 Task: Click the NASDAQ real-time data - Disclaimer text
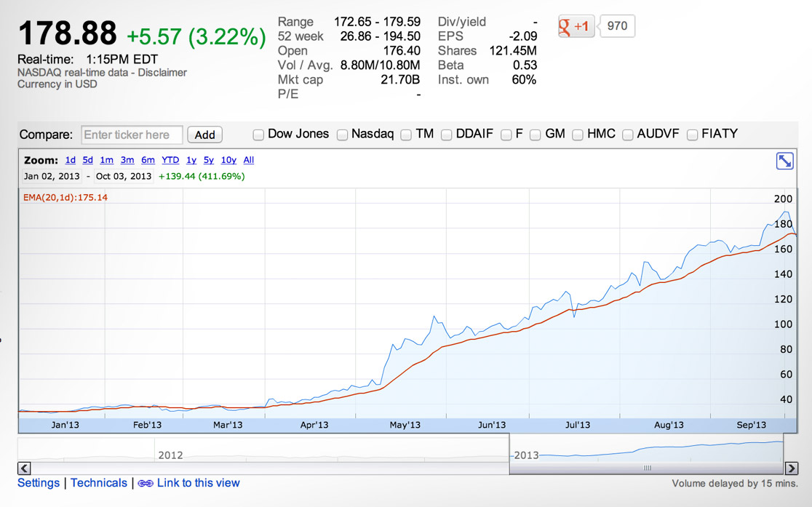pyautogui.click(x=102, y=73)
